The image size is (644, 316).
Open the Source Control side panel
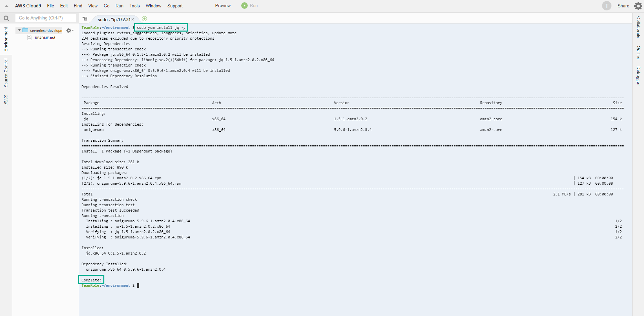click(6, 73)
